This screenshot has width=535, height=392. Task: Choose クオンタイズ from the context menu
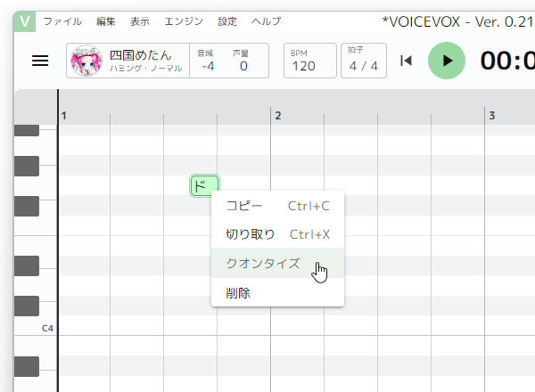tap(277, 263)
